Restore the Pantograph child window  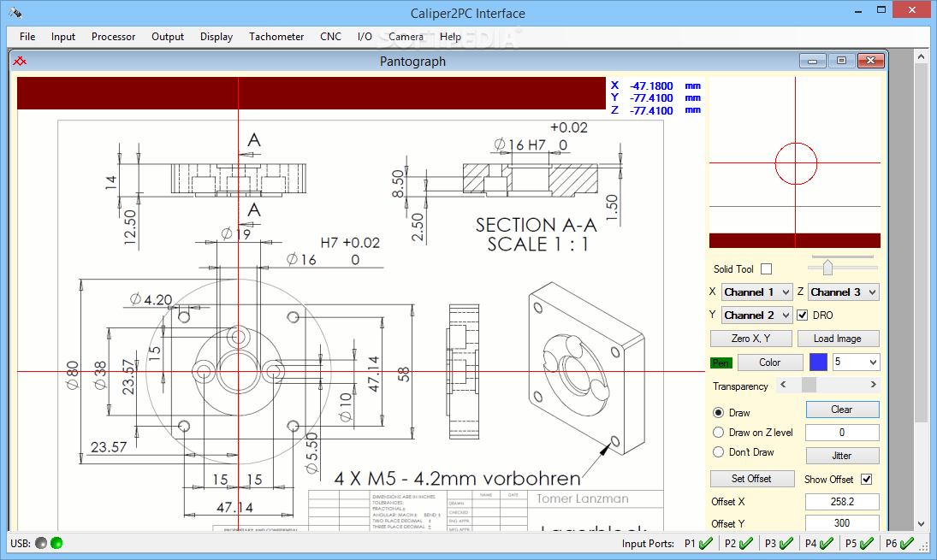(x=841, y=61)
